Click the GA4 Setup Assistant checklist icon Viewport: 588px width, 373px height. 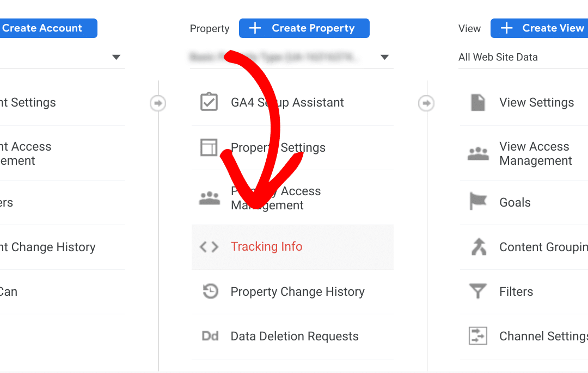click(209, 102)
